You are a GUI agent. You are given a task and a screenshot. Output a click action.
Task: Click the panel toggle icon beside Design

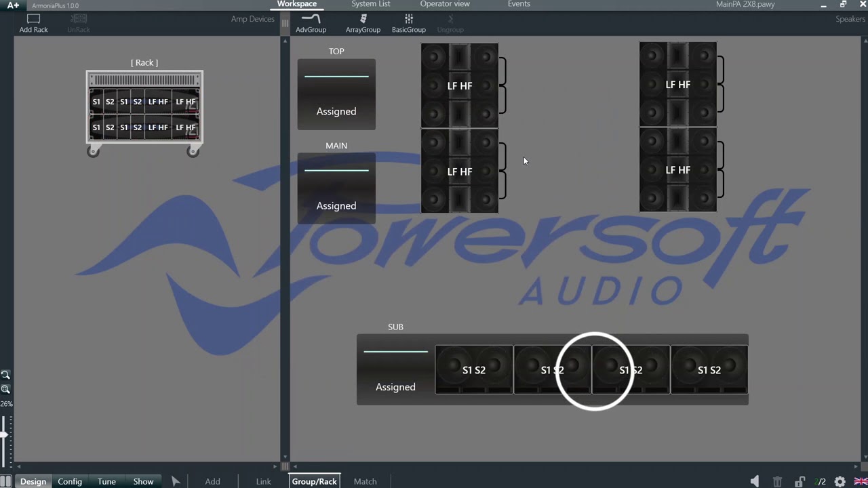(5, 481)
